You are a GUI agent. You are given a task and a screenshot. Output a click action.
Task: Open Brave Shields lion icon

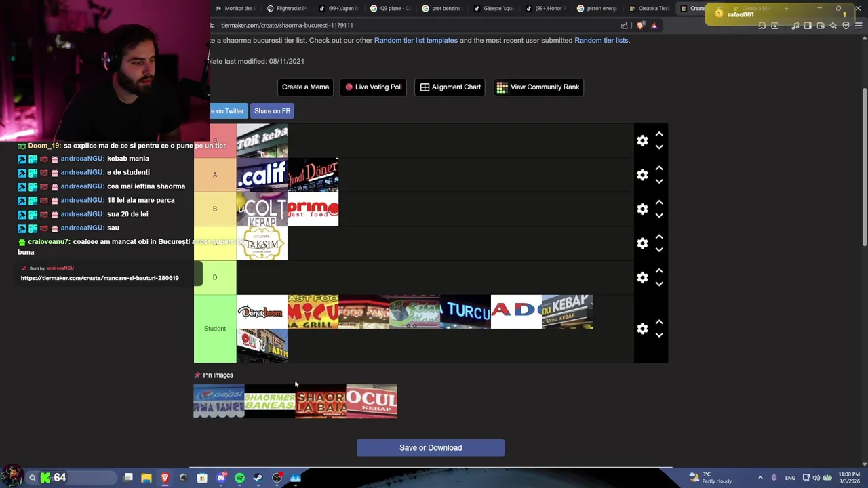(641, 26)
